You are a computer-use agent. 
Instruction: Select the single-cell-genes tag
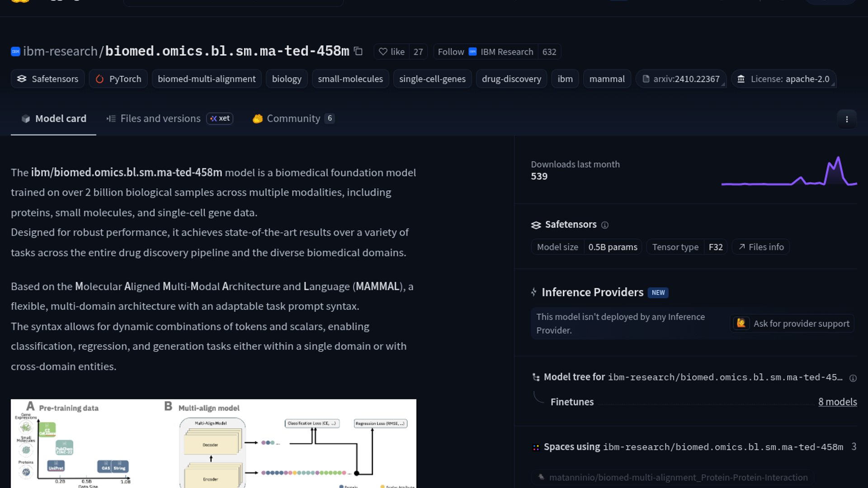pyautogui.click(x=432, y=79)
